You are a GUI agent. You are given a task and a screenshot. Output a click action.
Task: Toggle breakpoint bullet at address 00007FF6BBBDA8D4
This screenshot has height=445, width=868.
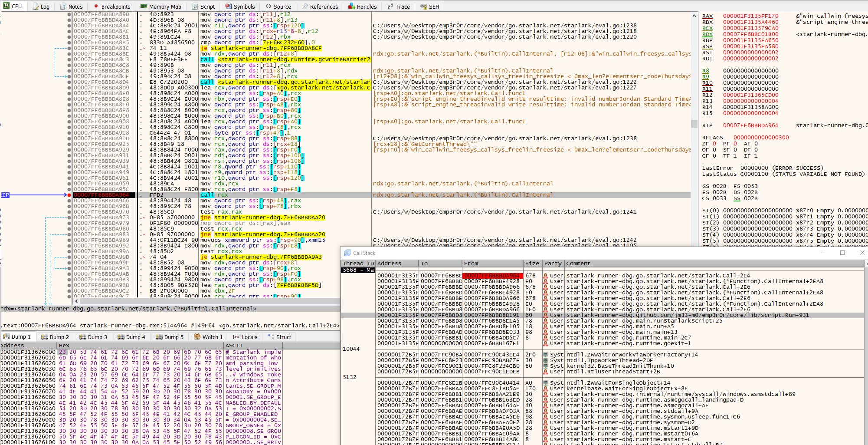pos(69,82)
